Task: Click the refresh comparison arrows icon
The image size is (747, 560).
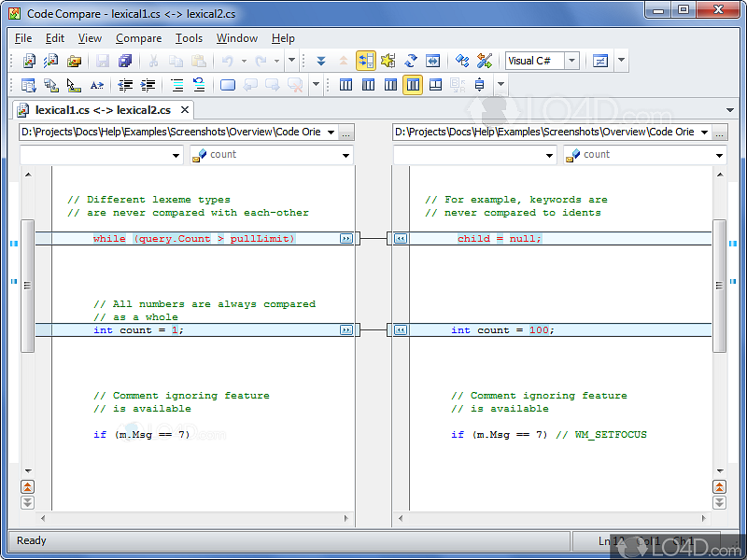Action: pyautogui.click(x=410, y=61)
